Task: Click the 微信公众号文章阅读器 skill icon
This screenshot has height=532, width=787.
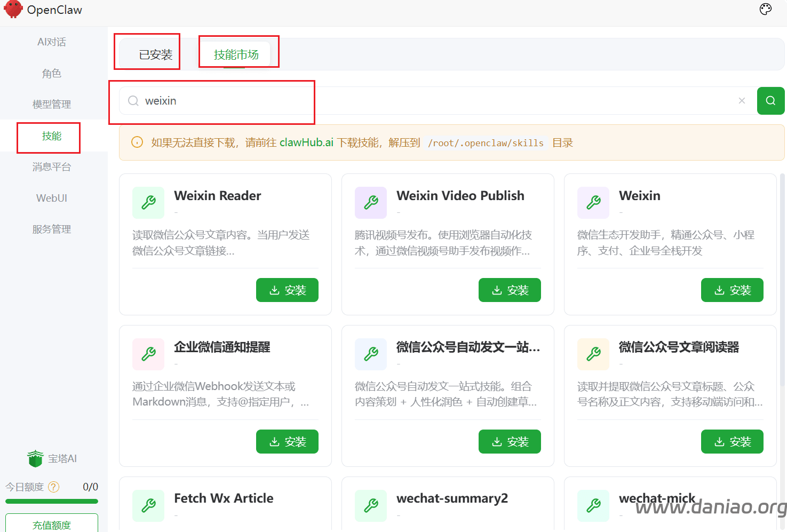Action: coord(593,354)
